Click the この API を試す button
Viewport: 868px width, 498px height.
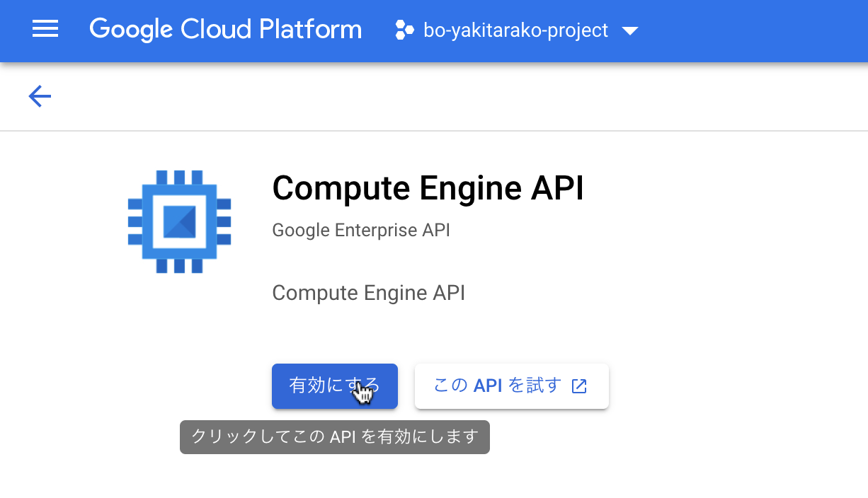511,386
